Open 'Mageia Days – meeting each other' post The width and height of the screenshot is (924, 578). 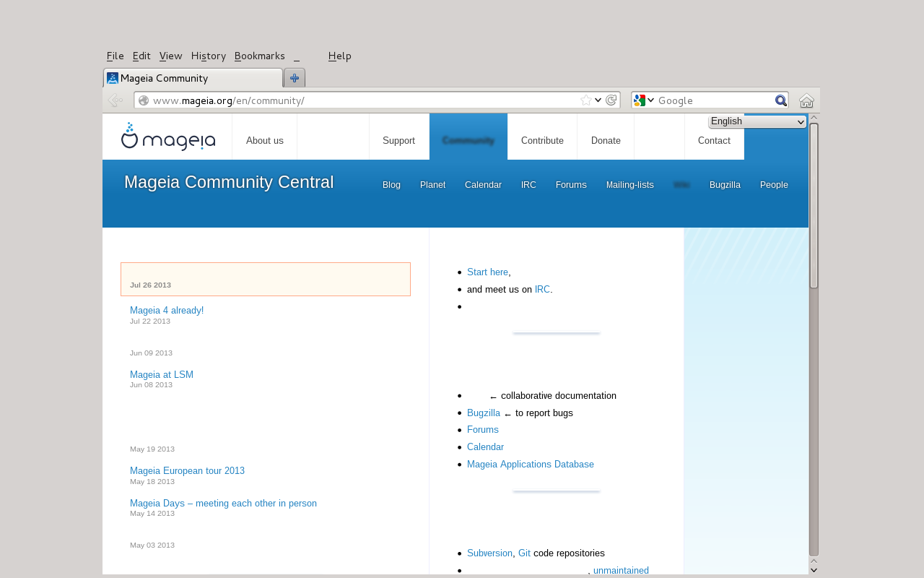(223, 504)
